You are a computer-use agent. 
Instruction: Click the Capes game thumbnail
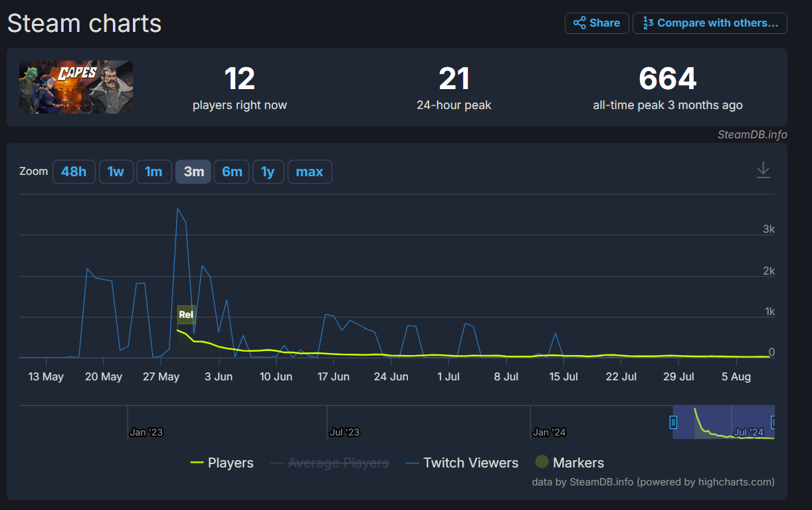(x=76, y=87)
